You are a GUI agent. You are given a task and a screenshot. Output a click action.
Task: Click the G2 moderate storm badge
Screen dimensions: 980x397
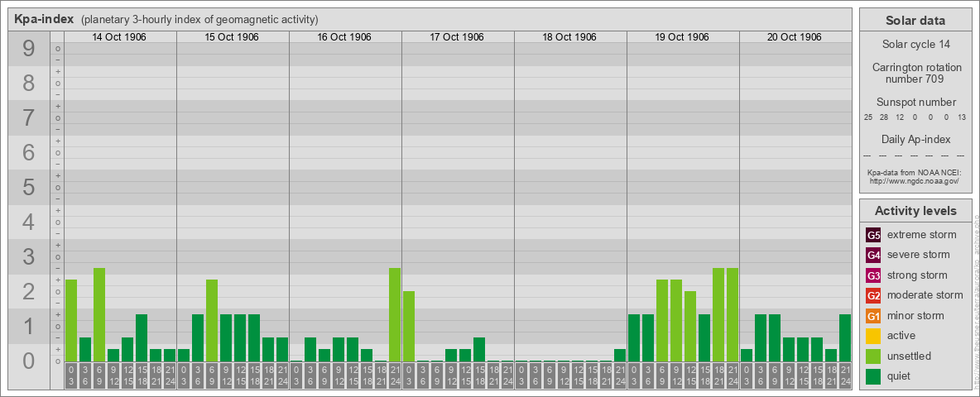coord(873,295)
